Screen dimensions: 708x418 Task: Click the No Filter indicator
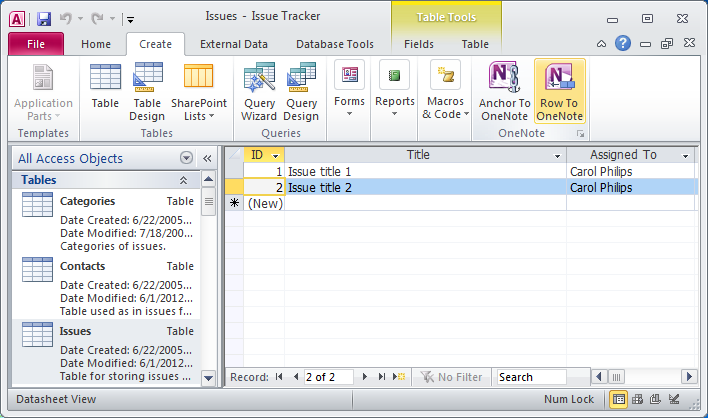(451, 377)
